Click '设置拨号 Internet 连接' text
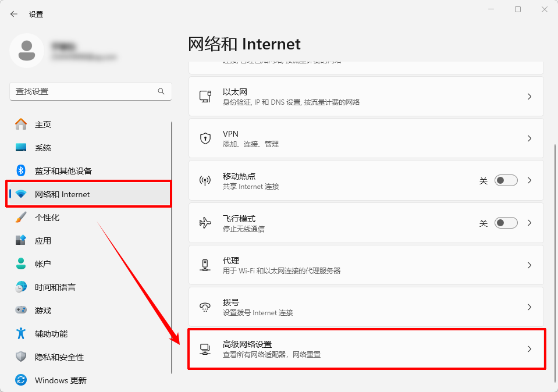 (258, 313)
